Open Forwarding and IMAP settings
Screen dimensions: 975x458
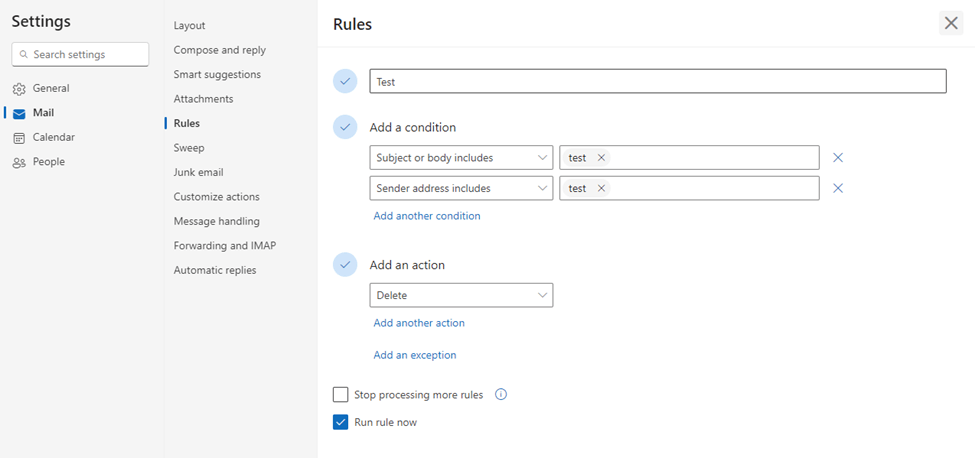(224, 245)
